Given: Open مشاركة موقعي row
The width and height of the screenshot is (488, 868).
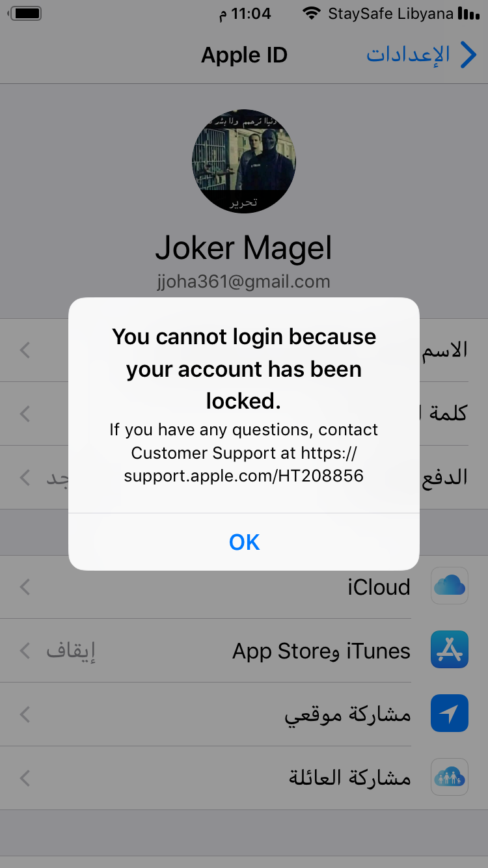Looking at the screenshot, I should coord(244,714).
